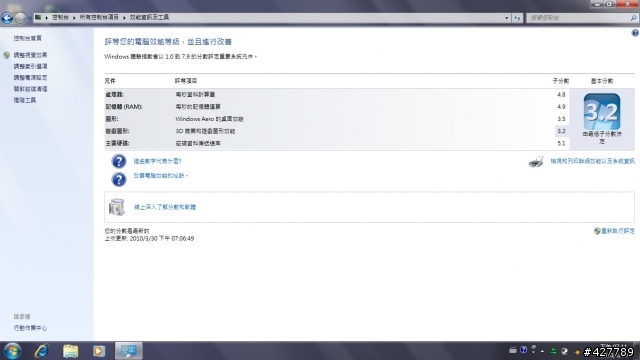Click the monitor icon in system tray
Viewport: 640px width, 360px height.
[x=564, y=351]
